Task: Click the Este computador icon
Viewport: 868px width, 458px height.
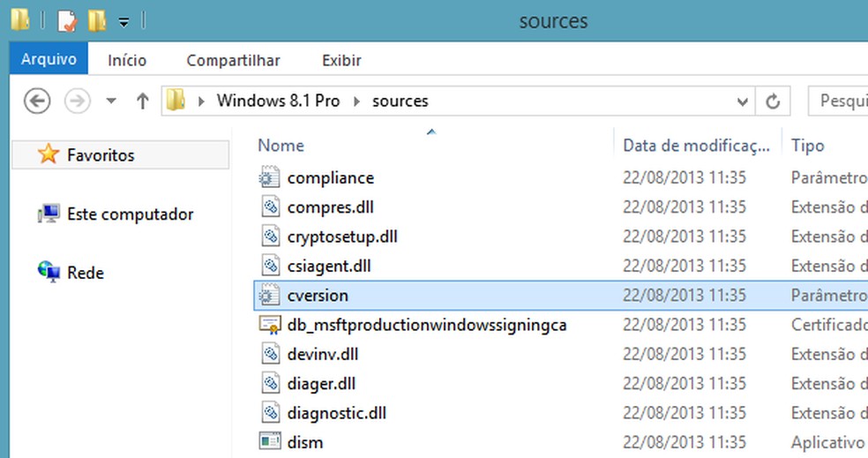Action: pos(49,214)
